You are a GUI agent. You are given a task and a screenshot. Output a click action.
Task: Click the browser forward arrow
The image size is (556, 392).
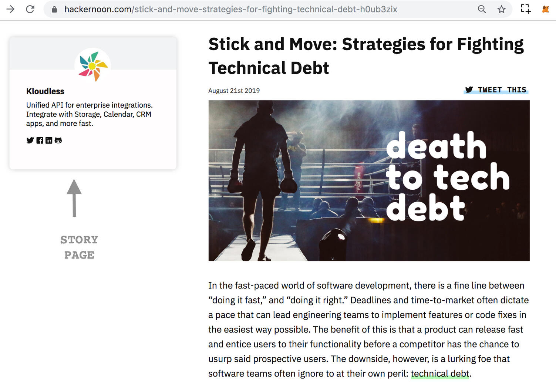pyautogui.click(x=10, y=9)
